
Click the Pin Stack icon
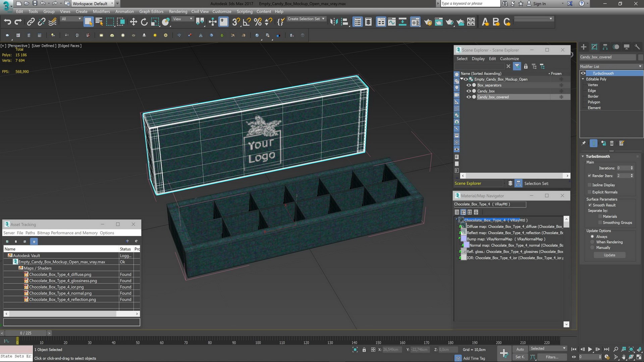click(584, 143)
